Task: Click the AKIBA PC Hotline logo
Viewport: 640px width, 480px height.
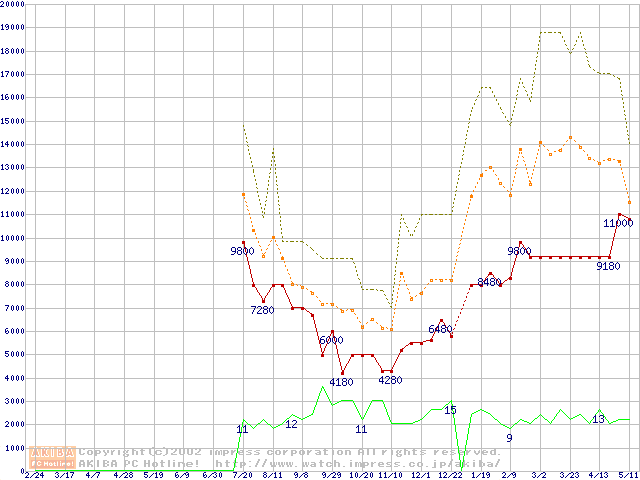Action: [53, 457]
